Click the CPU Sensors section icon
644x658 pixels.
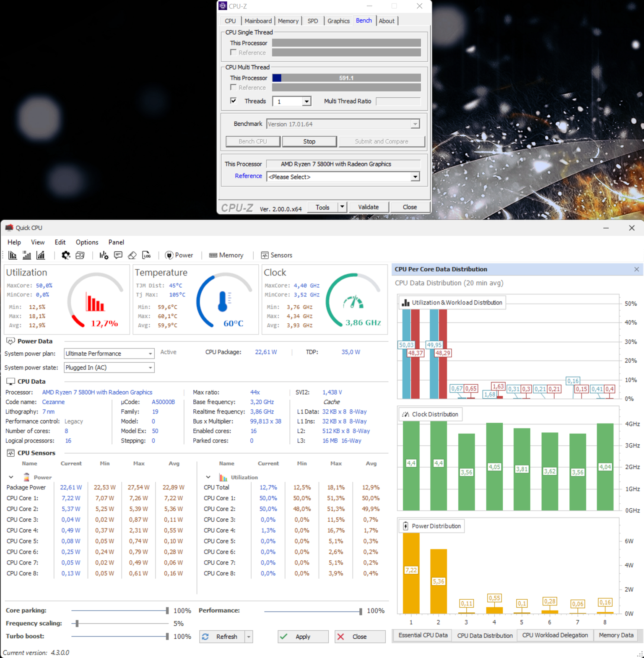(10, 453)
